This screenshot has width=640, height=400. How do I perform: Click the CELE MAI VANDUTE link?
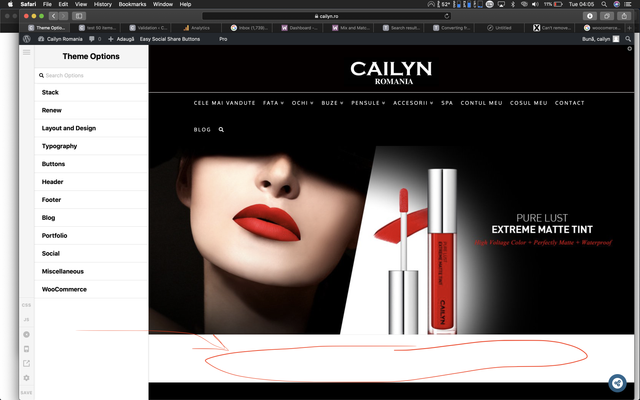click(224, 103)
